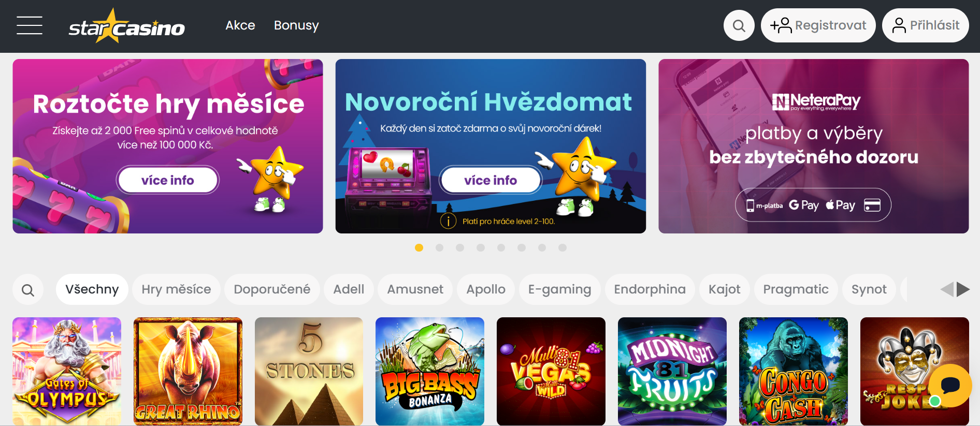This screenshot has height=426, width=980.
Task: Filter games by Pragmatic provider
Action: point(796,289)
